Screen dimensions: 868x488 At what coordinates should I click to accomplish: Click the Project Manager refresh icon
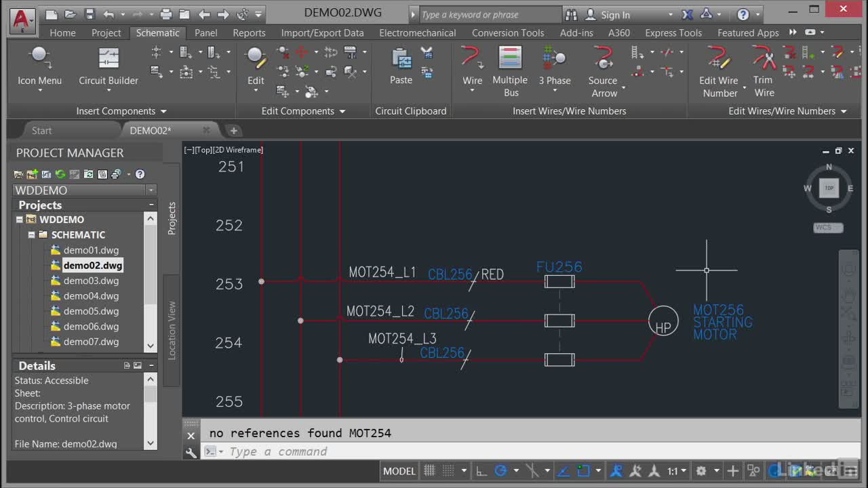(60, 174)
